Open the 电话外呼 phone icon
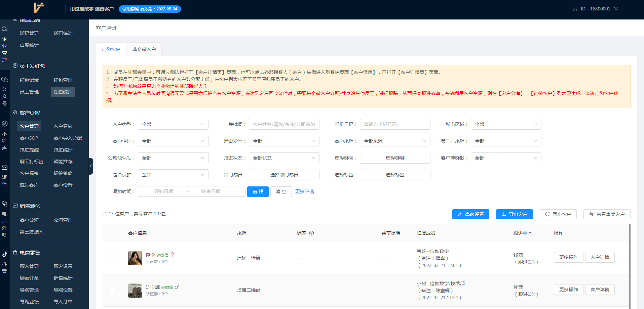Image resolution: width=644 pixels, height=309 pixels. point(5,204)
